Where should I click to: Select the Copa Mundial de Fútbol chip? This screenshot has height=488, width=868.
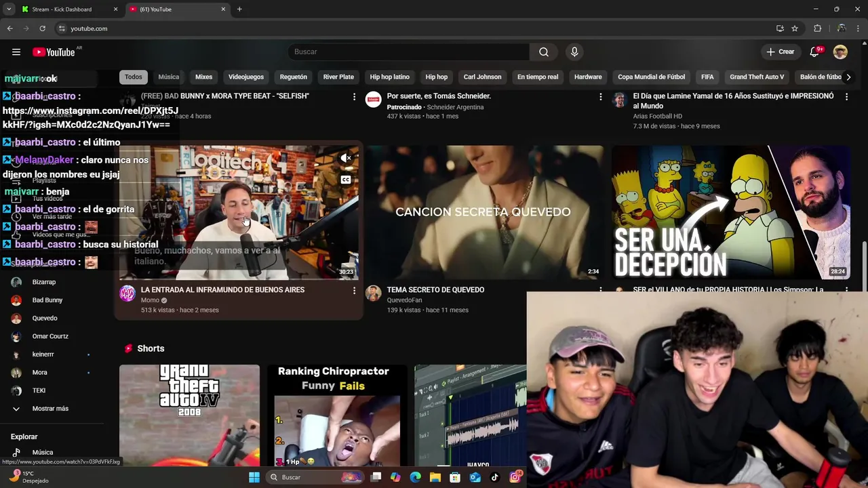coord(652,77)
